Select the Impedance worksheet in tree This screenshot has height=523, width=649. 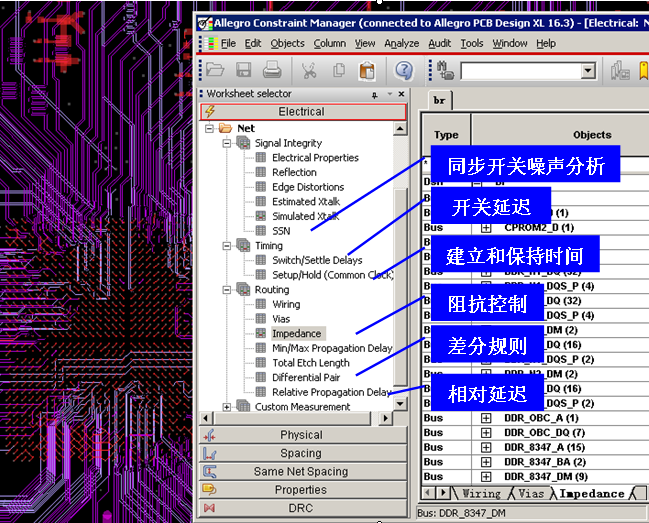click(x=296, y=333)
